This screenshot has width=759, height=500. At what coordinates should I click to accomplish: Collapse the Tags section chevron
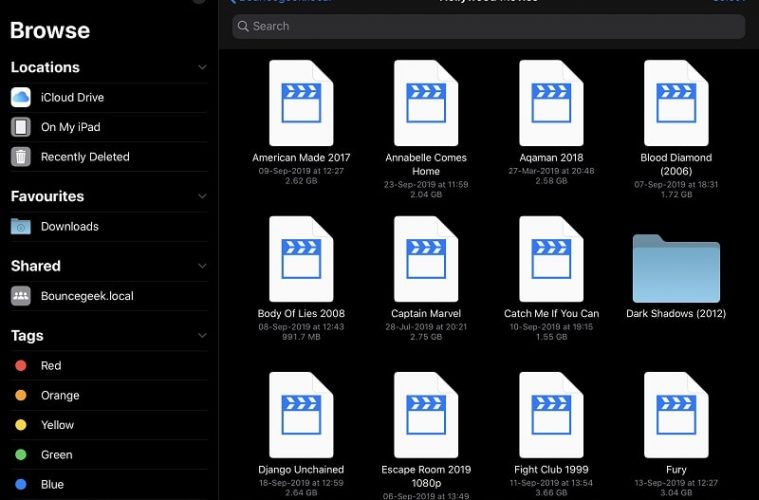coord(202,335)
